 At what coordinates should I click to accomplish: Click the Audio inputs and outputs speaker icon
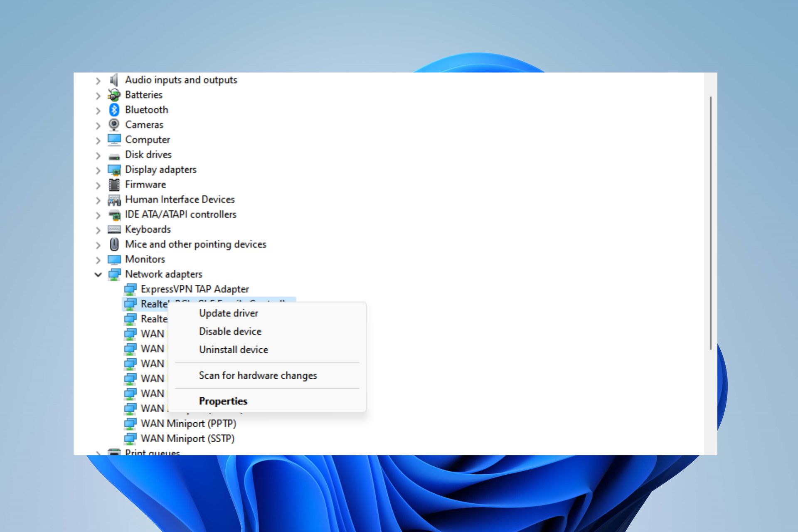(114, 80)
